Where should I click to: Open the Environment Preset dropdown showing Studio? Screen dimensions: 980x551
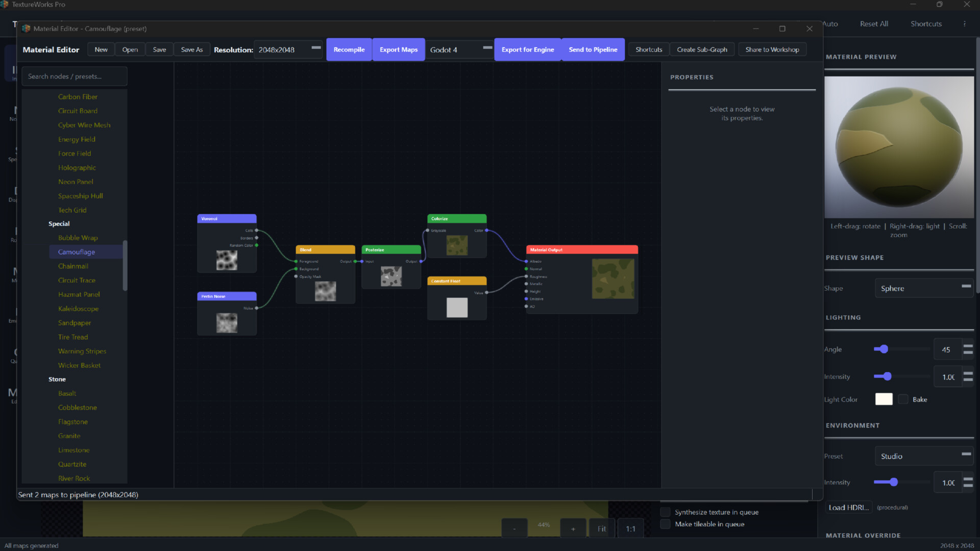[924, 456]
